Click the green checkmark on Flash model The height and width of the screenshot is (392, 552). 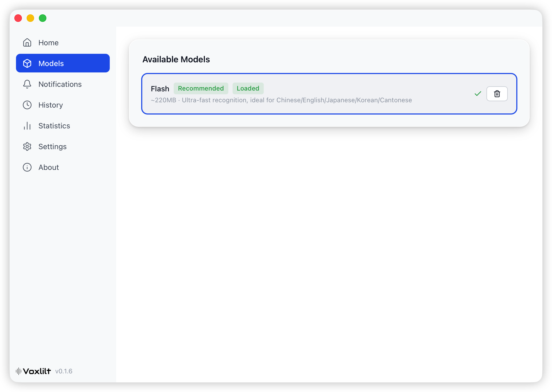tap(478, 94)
